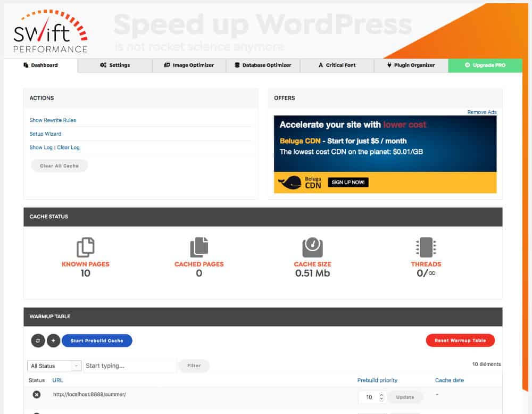Go to the Database Optimizer tab

(263, 65)
